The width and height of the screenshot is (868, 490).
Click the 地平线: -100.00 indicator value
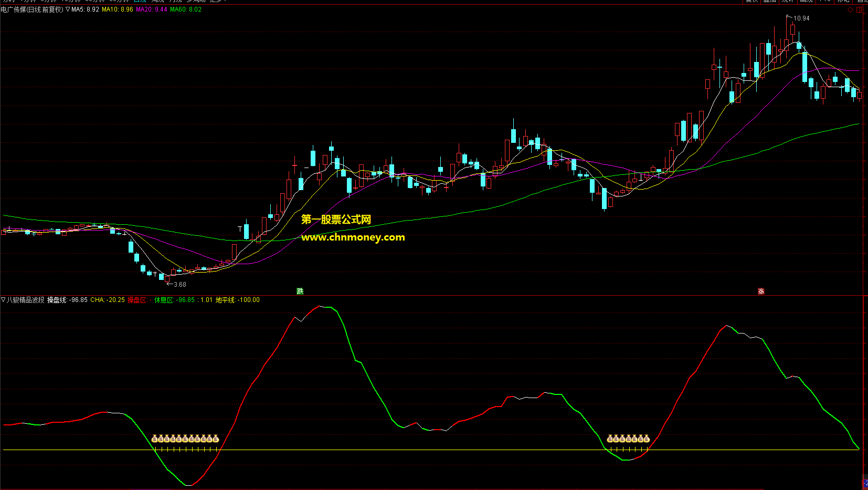pyautogui.click(x=237, y=300)
